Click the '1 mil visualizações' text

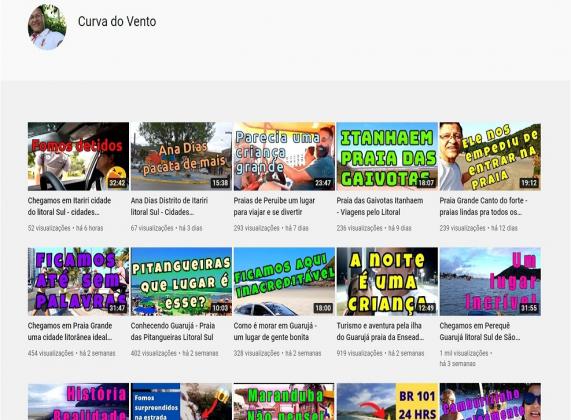click(x=464, y=353)
